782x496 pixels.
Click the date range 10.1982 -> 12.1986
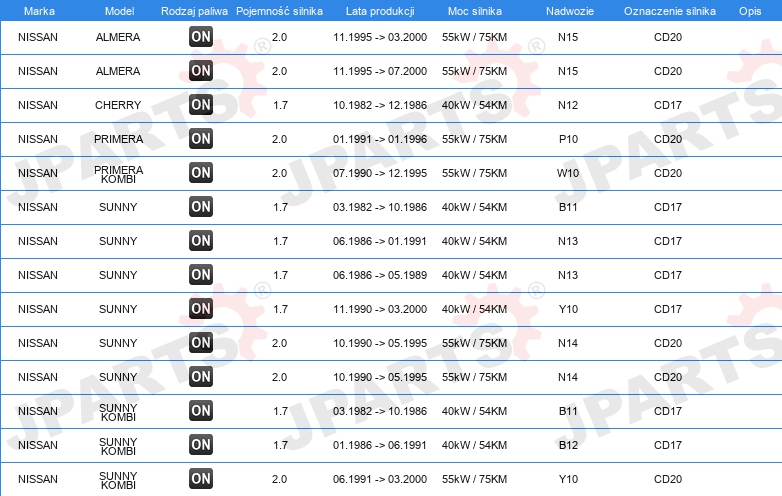tap(380, 105)
